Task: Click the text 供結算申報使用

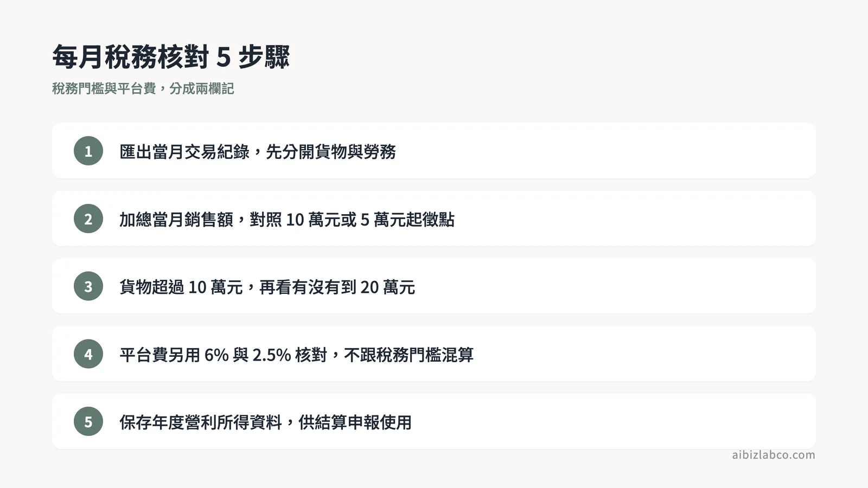Action: click(x=355, y=422)
